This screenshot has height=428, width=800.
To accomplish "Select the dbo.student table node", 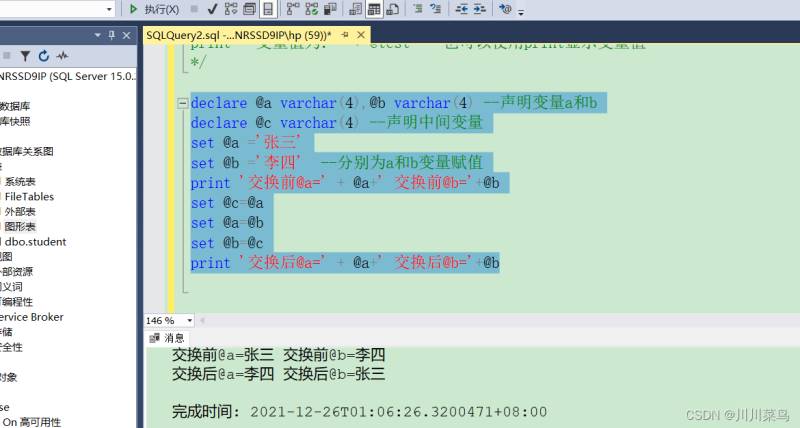I will (35, 242).
